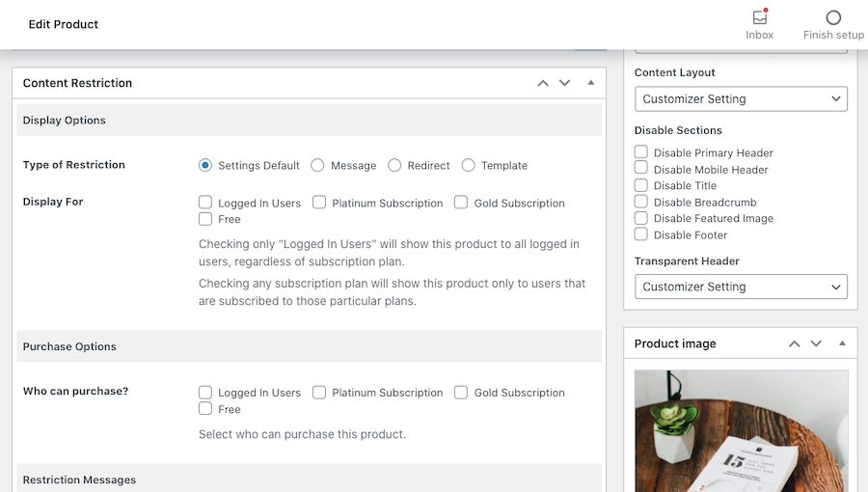
Task: Click "Select who can purchase this product." text
Action: tap(302, 434)
